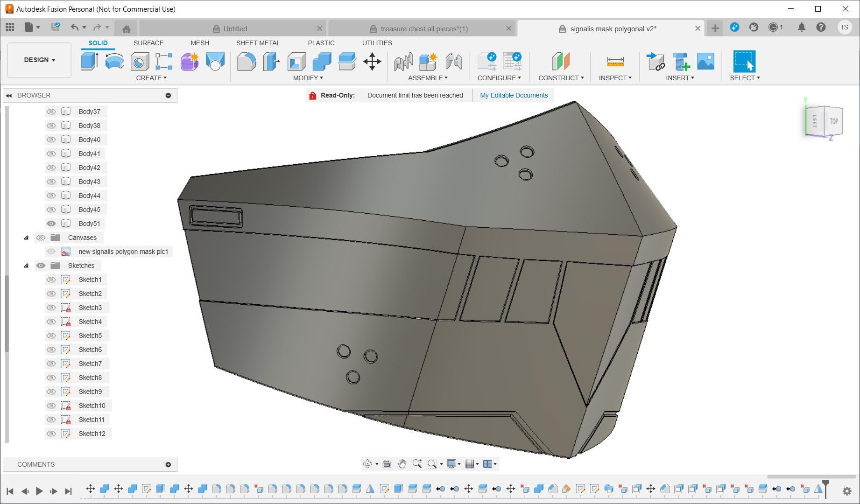Open My Editable Documents link

pos(514,95)
